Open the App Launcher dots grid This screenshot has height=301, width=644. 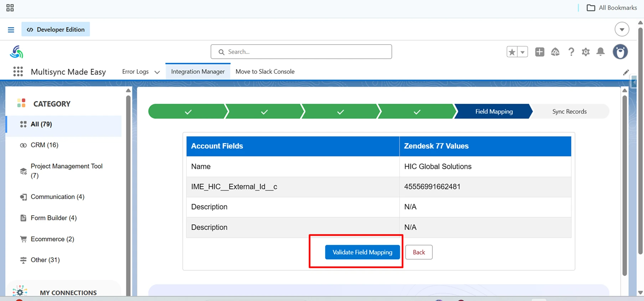point(18,72)
